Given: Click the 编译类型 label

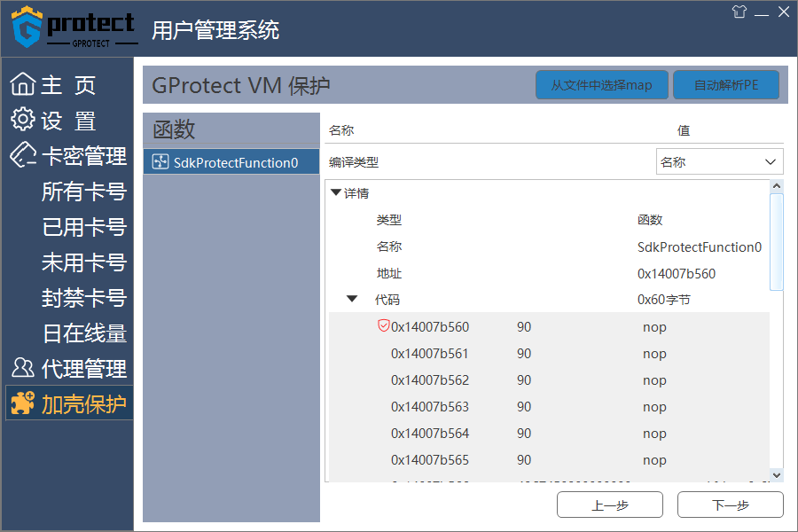Looking at the screenshot, I should [354, 162].
